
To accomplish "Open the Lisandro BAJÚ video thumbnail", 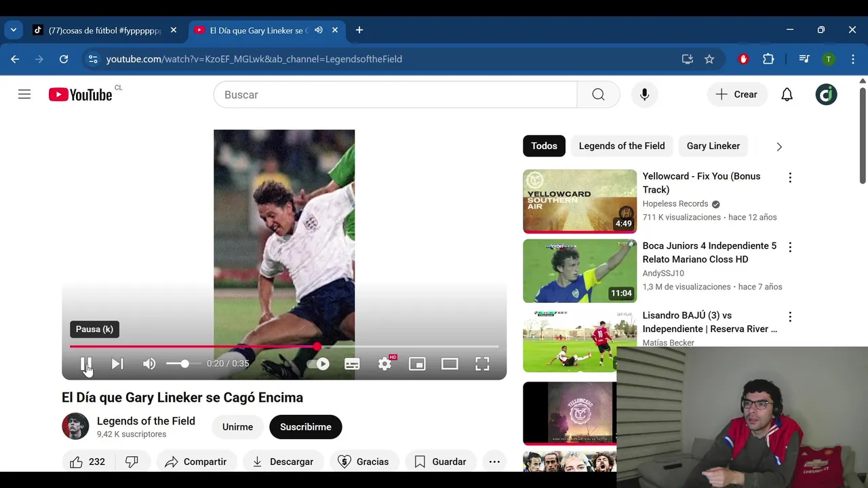I will [x=580, y=340].
